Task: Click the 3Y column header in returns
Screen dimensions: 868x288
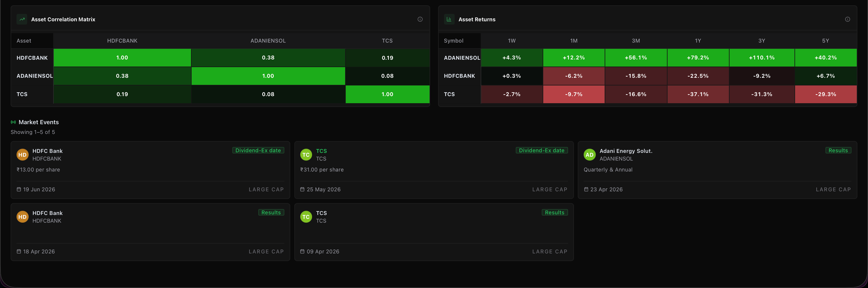Action: [762, 41]
